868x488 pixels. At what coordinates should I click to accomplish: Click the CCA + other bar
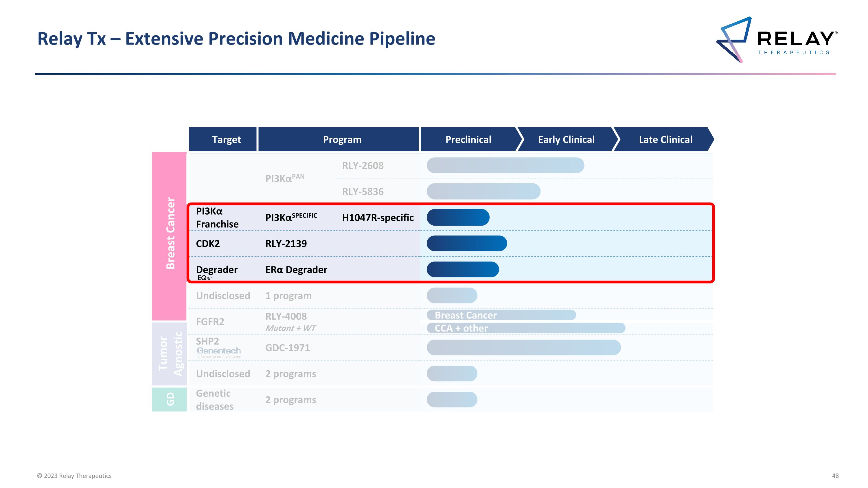526,328
